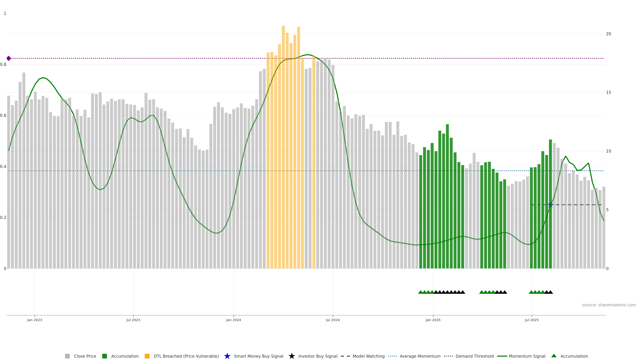
Task: Click the Jan 2023 axis label
Action: 35,320
